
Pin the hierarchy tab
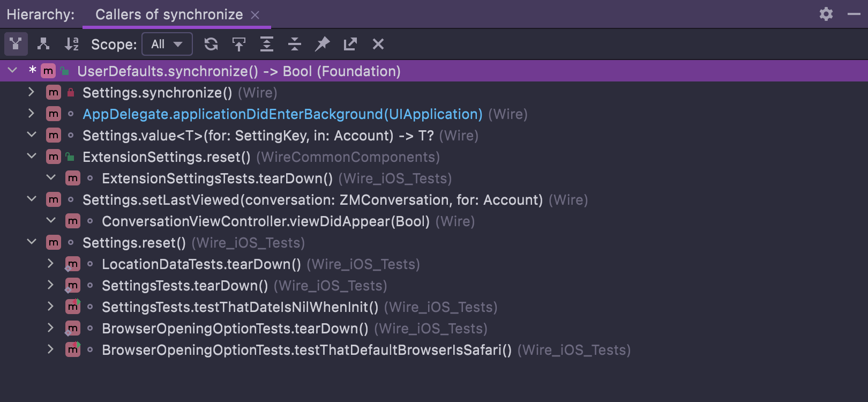(x=322, y=44)
